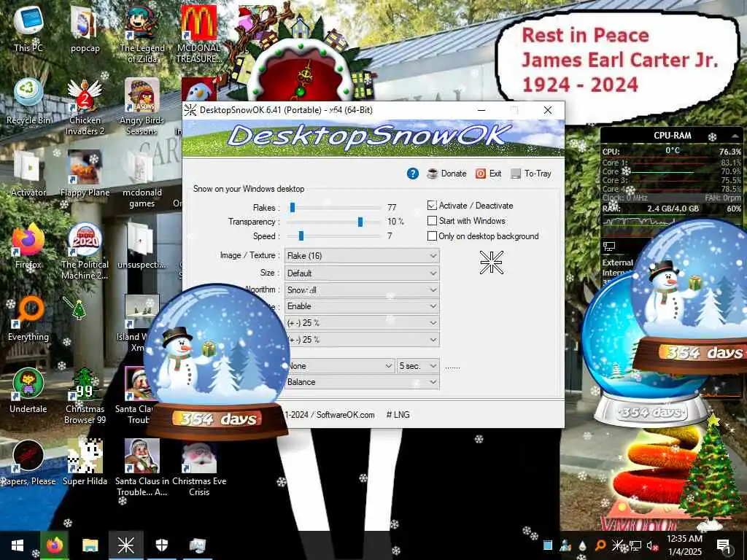Select the Papers, Please shortcut
The width and height of the screenshot is (747, 560).
click(28, 462)
